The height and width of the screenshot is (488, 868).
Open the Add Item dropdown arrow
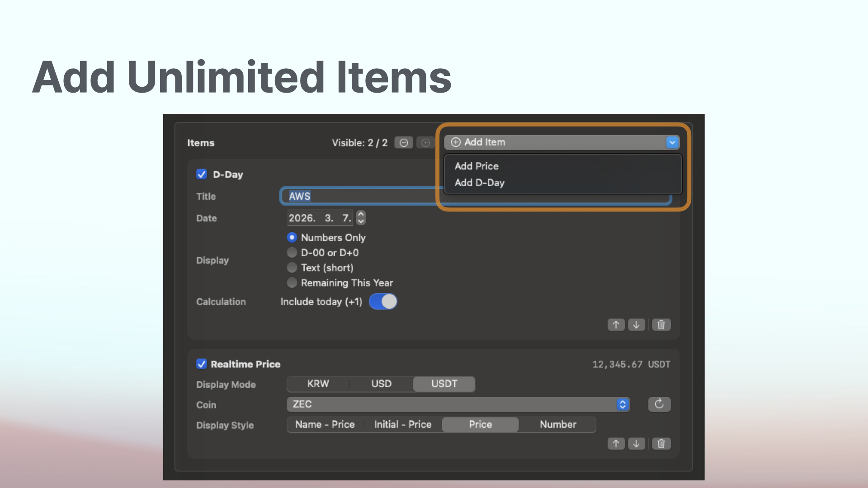click(x=672, y=142)
